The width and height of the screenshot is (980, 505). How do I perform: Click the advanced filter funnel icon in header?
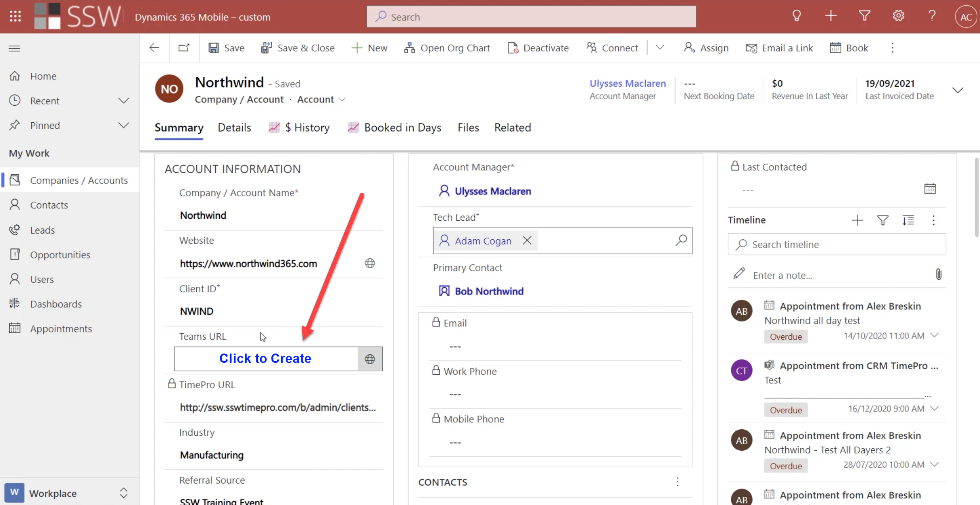(x=864, y=16)
